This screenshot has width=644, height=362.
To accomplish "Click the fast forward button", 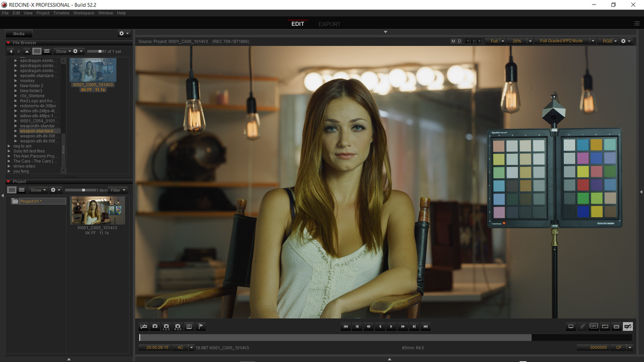I will [403, 327].
